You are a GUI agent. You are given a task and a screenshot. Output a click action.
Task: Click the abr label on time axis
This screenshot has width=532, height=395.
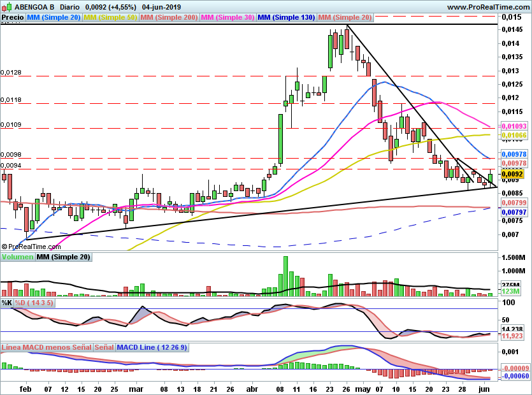click(x=252, y=389)
